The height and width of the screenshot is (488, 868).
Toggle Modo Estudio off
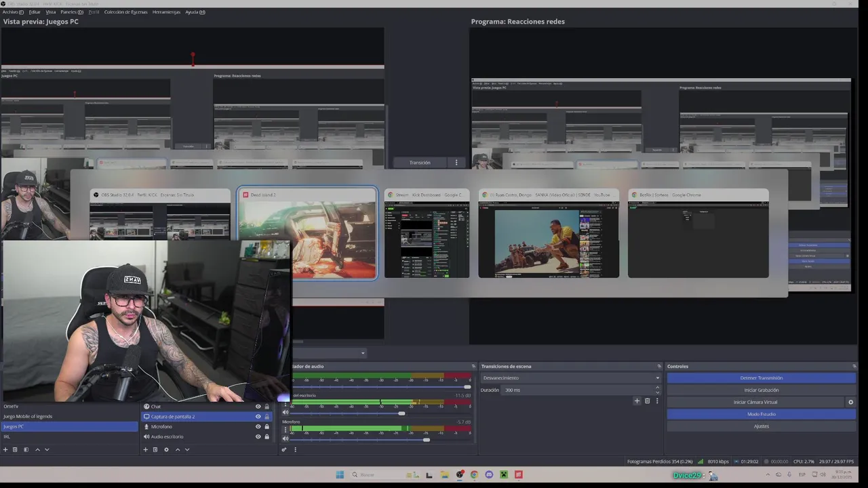[x=761, y=414]
